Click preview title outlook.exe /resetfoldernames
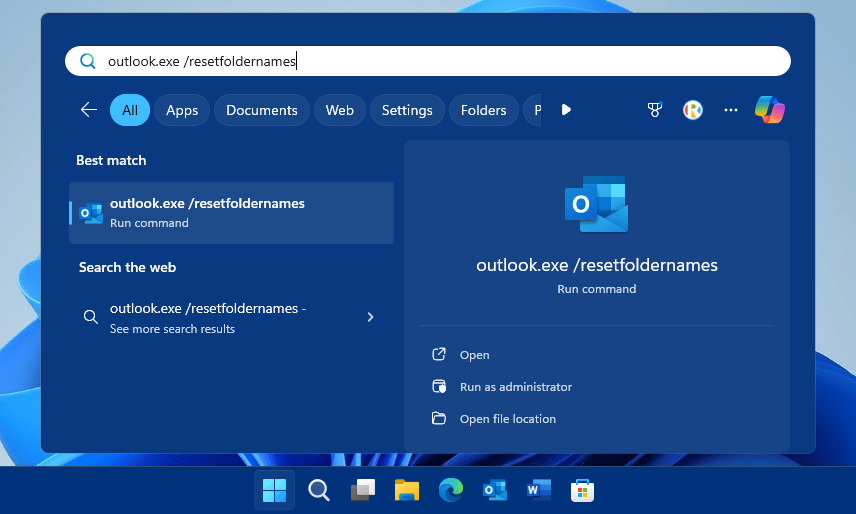Screen dimensions: 856x514 (597, 265)
